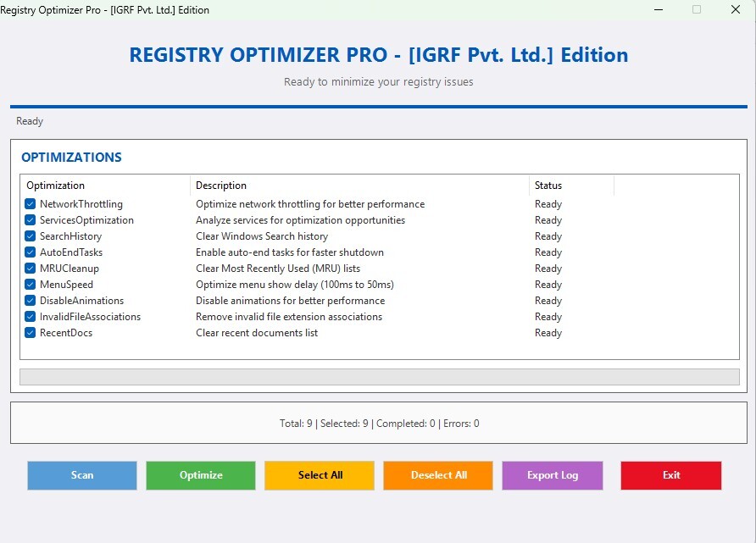This screenshot has height=543, width=756.
Task: Disable the AutoEndTasks checkbox
Action: click(31, 252)
